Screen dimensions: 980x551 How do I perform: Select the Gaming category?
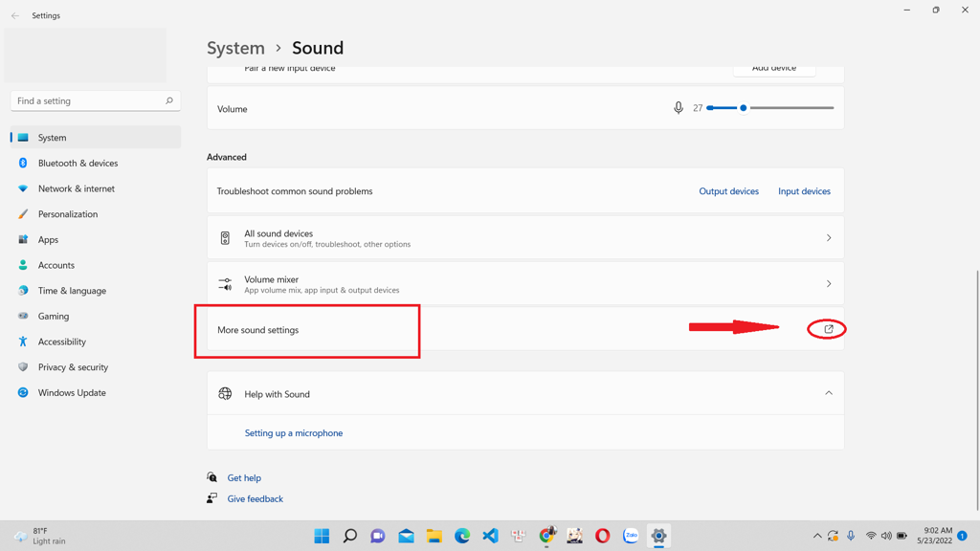96,316
